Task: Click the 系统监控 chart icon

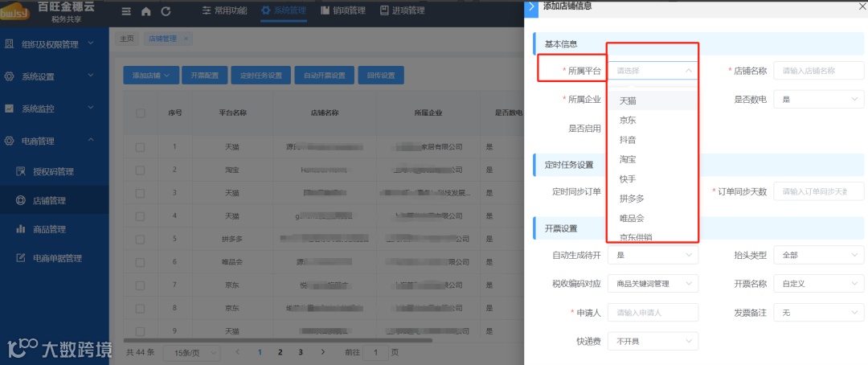Action: tap(10, 109)
